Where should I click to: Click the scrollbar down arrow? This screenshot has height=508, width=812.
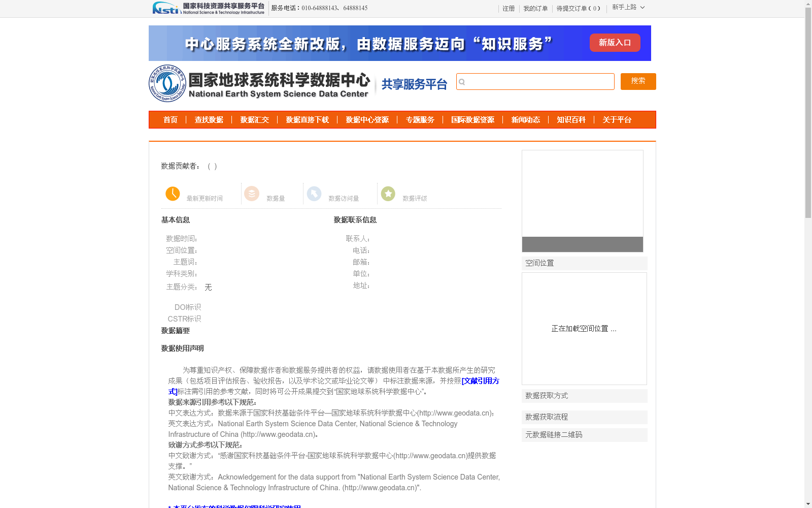point(808,503)
